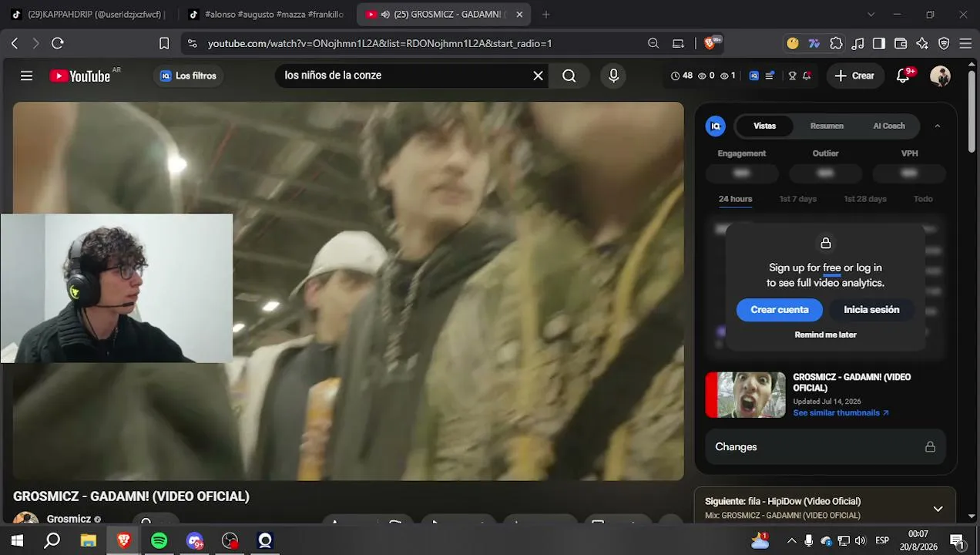Image resolution: width=980 pixels, height=555 pixels.
Task: Open 'See similar thumbnails' link
Action: (x=841, y=413)
